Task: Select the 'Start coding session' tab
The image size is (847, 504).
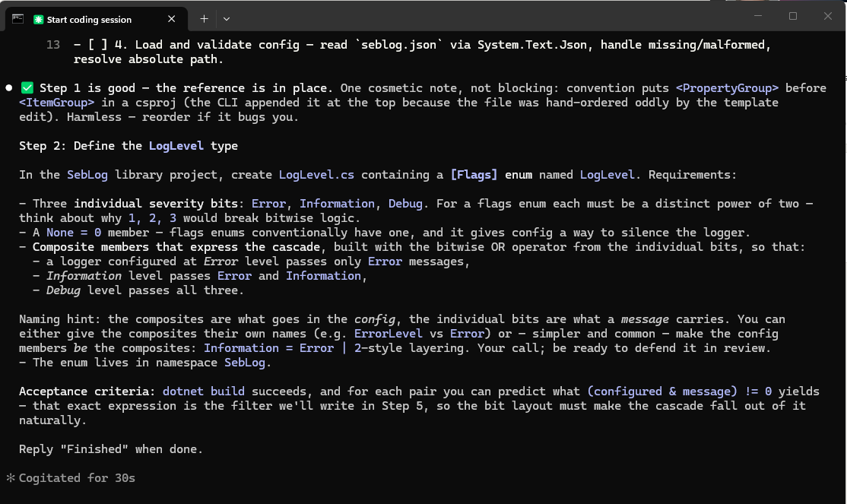Action: click(97, 20)
